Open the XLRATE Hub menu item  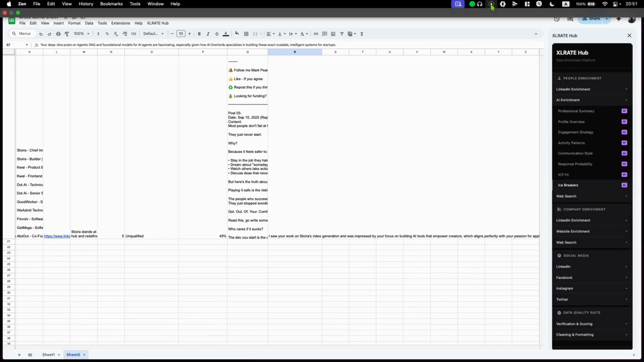coord(157,23)
